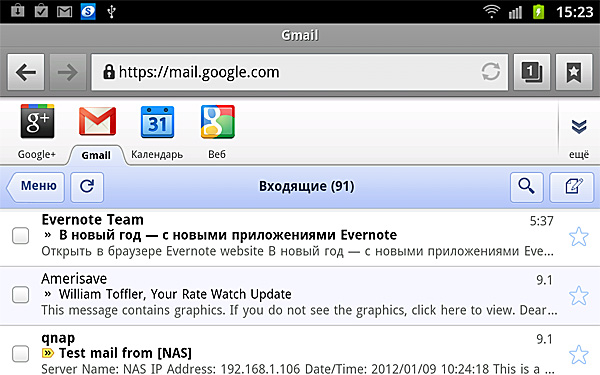
Task: Select the Gmail tab
Action: point(96,155)
